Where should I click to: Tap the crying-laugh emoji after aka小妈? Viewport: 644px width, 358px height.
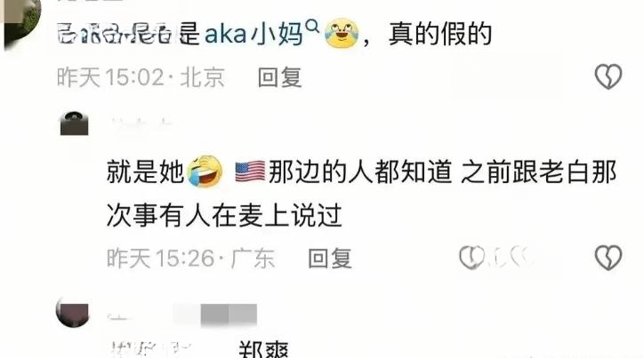(342, 34)
